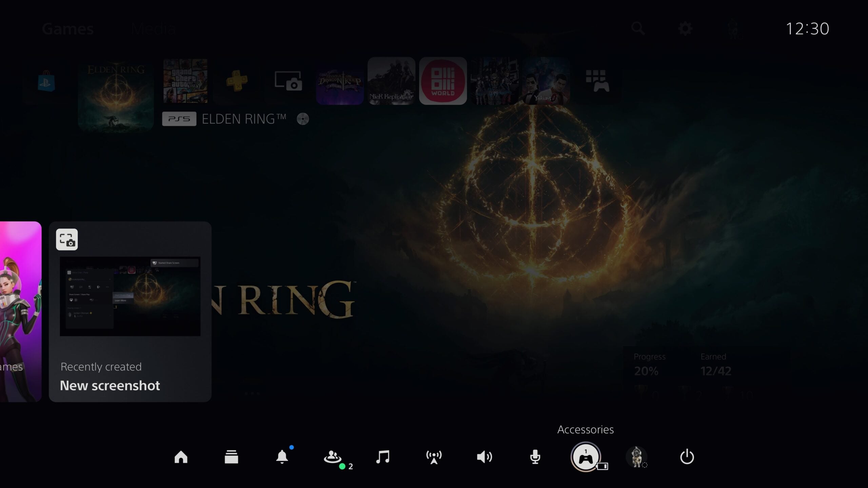Go to Home in the control center
The width and height of the screenshot is (868, 488).
(181, 457)
